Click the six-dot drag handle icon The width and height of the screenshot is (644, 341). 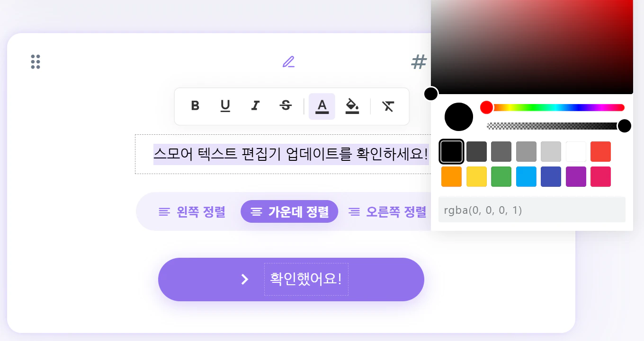coord(36,62)
